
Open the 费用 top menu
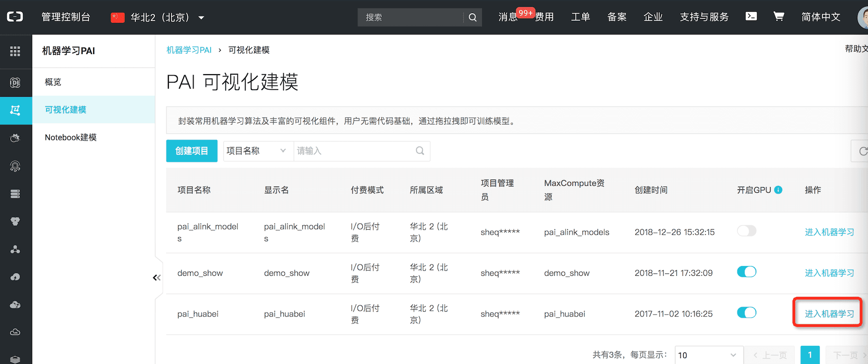[544, 17]
